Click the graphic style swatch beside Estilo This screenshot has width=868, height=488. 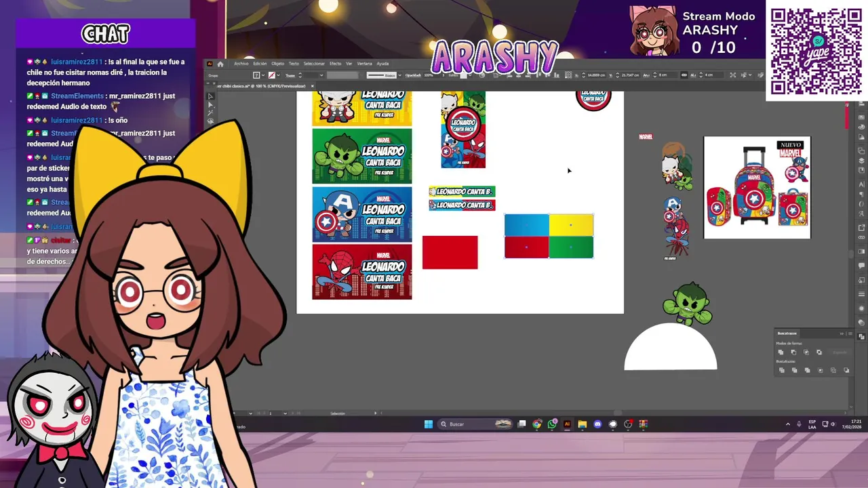pyautogui.click(x=464, y=75)
